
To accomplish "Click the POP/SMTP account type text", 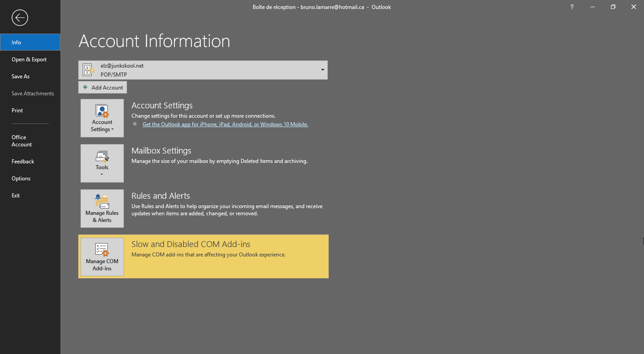I will point(114,75).
